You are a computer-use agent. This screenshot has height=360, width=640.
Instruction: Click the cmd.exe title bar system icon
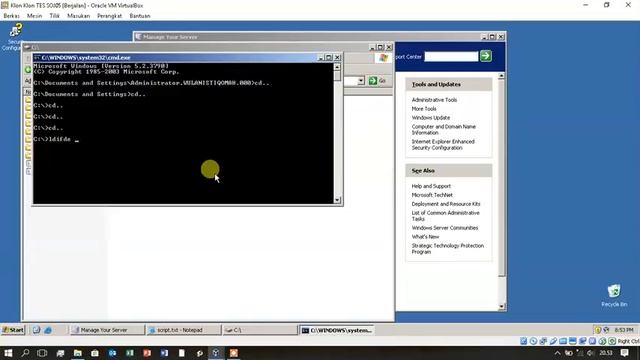[x=37, y=58]
